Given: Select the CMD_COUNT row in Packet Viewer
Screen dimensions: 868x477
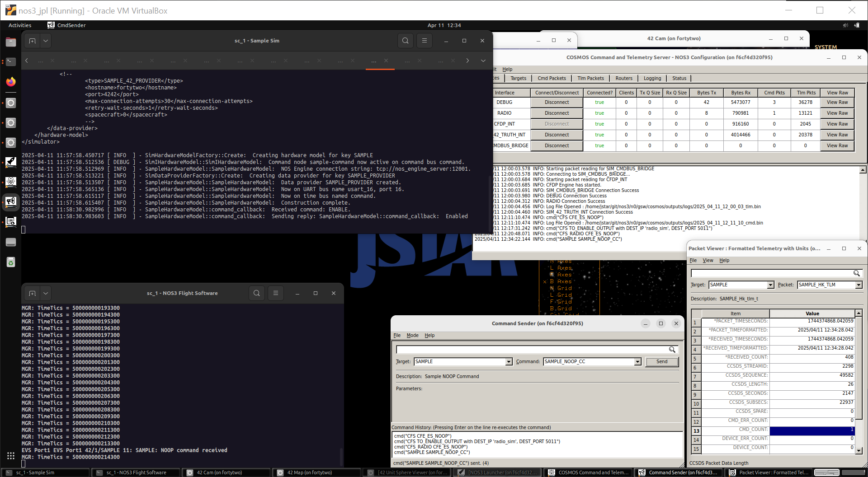Looking at the screenshot, I should pyautogui.click(x=774, y=430).
